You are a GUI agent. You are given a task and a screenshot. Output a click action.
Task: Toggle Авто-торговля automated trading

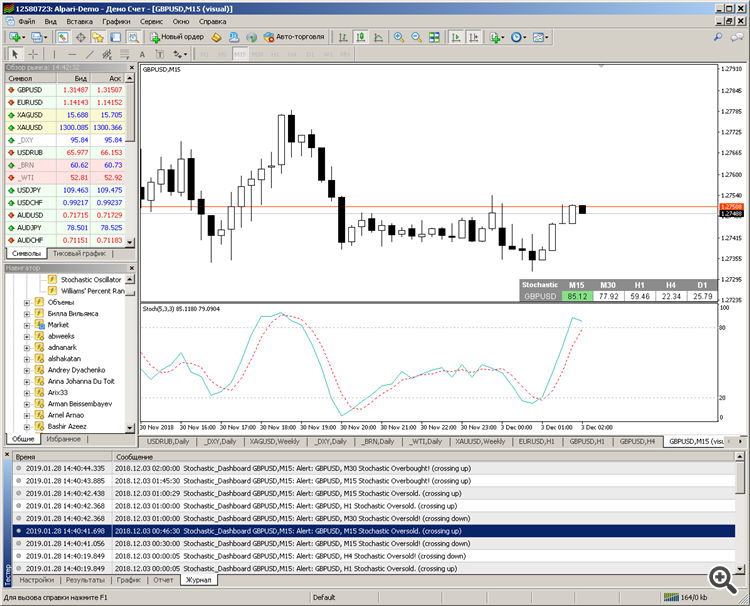coord(293,37)
